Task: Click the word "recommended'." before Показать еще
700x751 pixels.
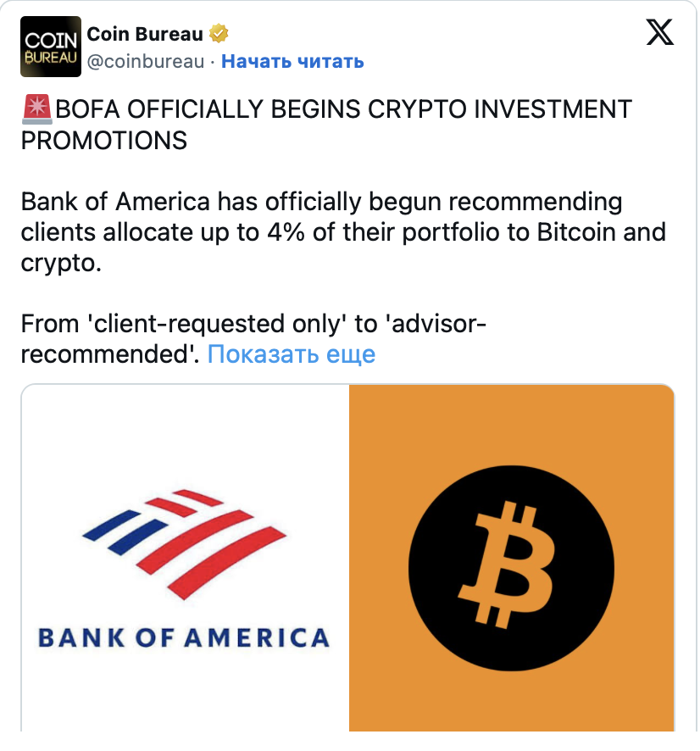Action: (110, 353)
